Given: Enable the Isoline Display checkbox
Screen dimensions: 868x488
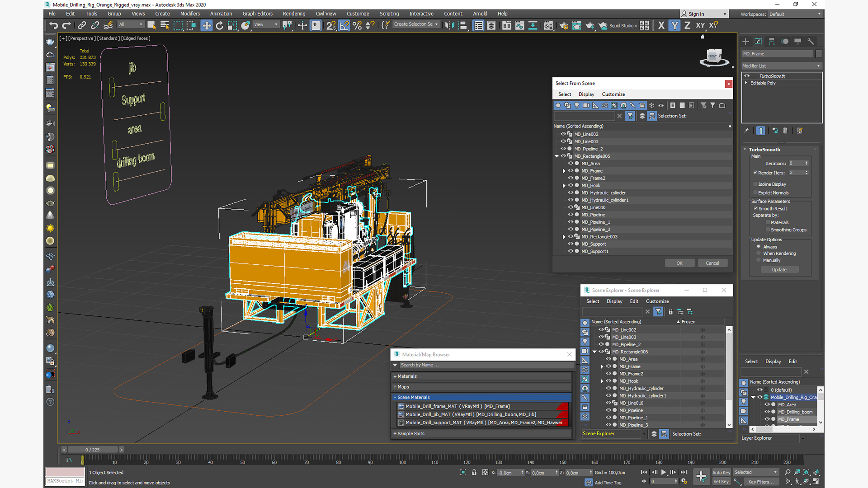Looking at the screenshot, I should (755, 184).
